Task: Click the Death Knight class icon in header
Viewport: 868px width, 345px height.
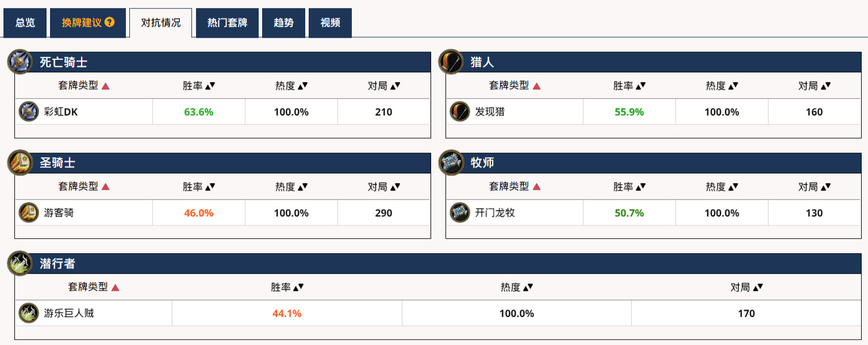Action: (x=20, y=61)
